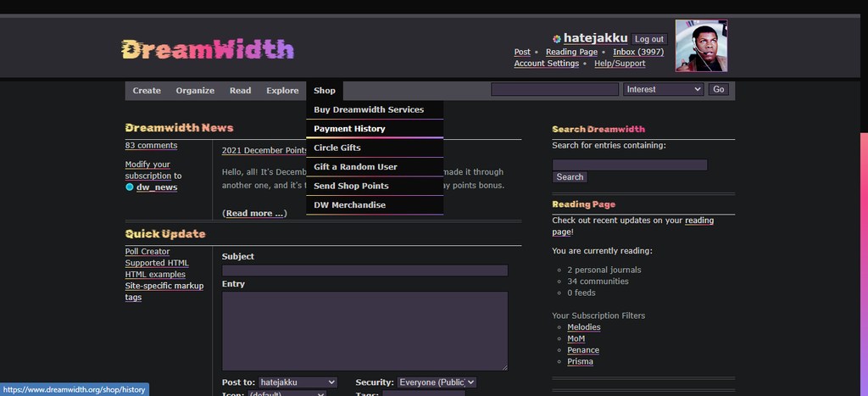The width and height of the screenshot is (868, 396).
Task: Open the Prisma subscription filter
Action: (580, 362)
